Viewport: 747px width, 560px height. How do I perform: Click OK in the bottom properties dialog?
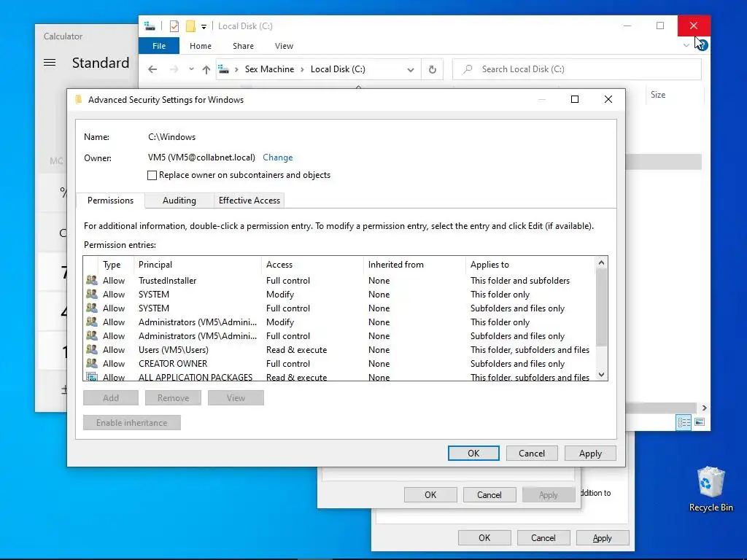tap(484, 537)
